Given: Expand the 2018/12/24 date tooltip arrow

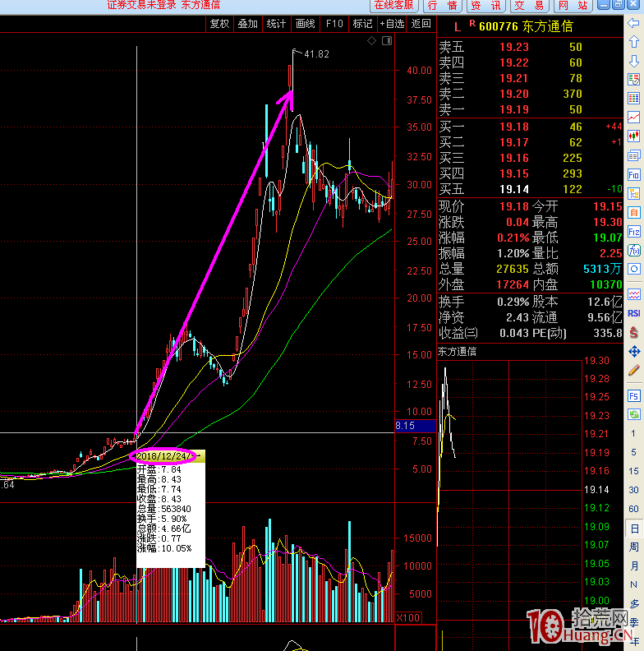Looking at the screenshot, I should coord(199,456).
